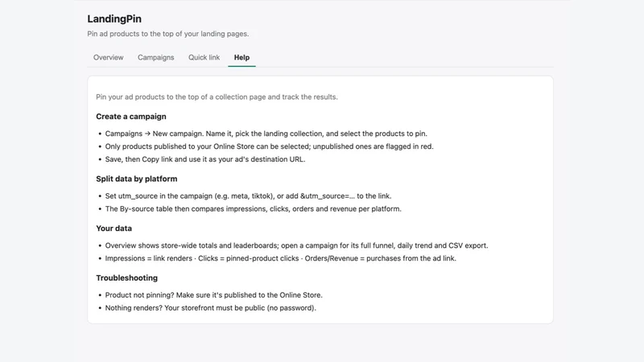Click the 'Your data' heading
The width and height of the screenshot is (644, 362).
pos(114,228)
